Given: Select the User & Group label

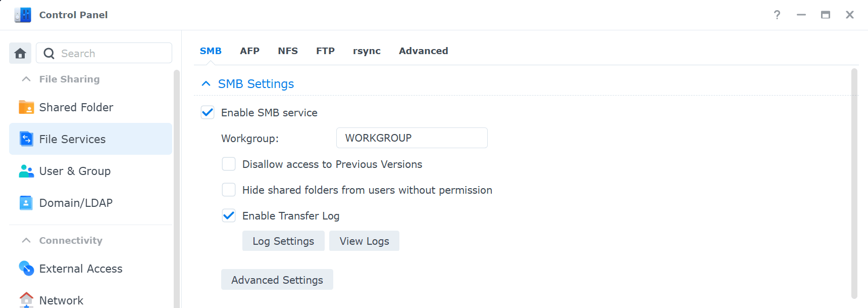Looking at the screenshot, I should [75, 171].
